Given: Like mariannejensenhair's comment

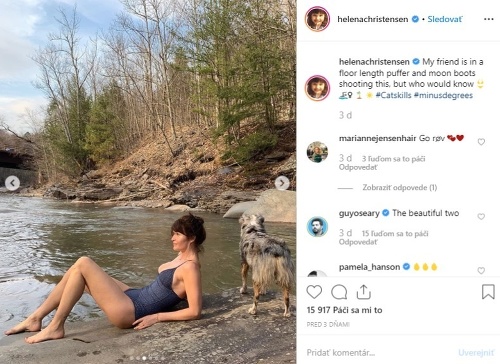Looking at the screenshot, I should (481, 142).
